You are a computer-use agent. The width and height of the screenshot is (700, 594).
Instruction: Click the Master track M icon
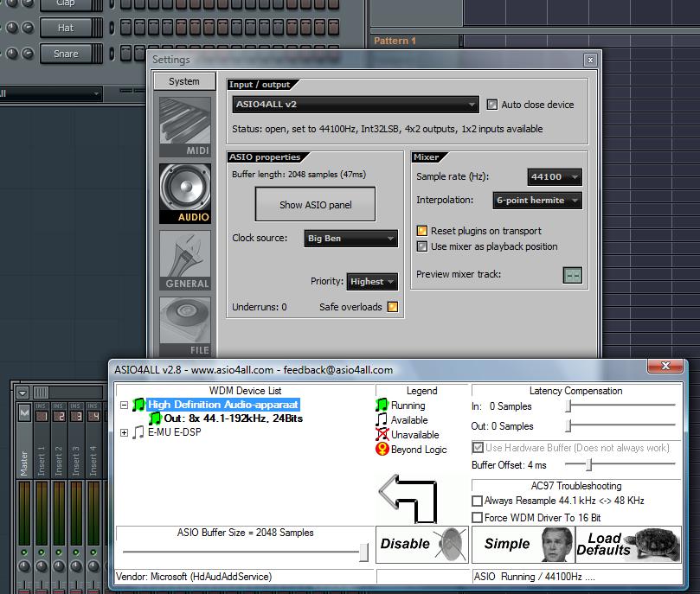(x=24, y=413)
